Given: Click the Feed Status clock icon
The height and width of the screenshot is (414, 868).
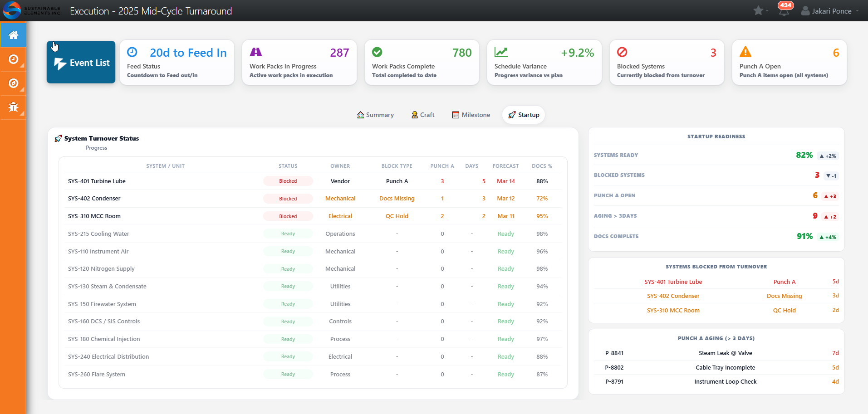Looking at the screenshot, I should tap(132, 52).
